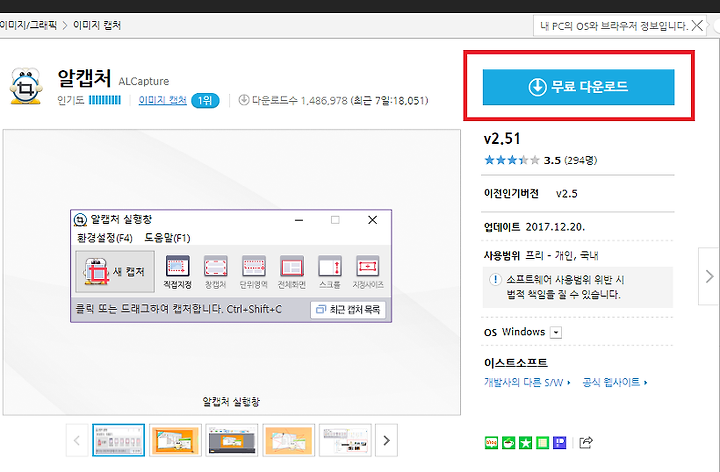Share to Naver Blog icon

pos(491,443)
